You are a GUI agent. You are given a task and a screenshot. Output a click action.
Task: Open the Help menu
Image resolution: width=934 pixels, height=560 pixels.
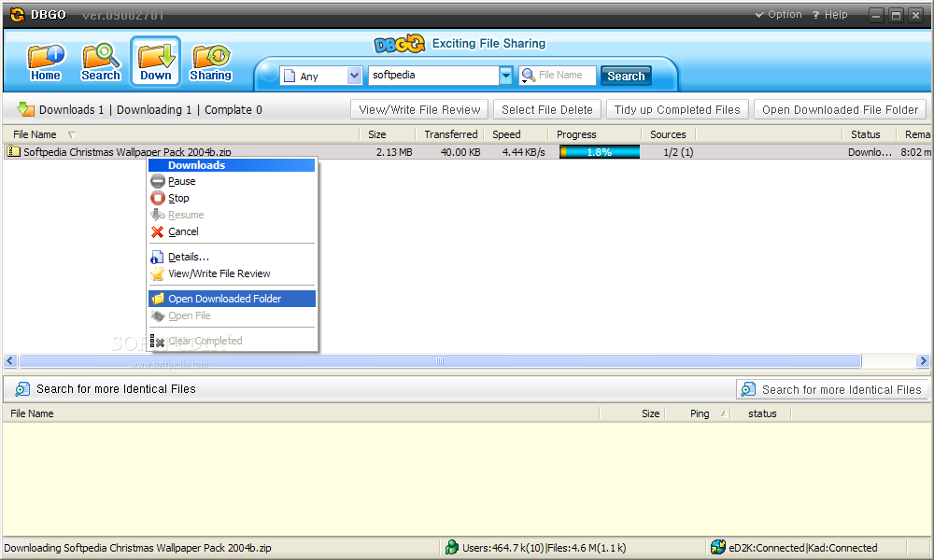tap(829, 14)
